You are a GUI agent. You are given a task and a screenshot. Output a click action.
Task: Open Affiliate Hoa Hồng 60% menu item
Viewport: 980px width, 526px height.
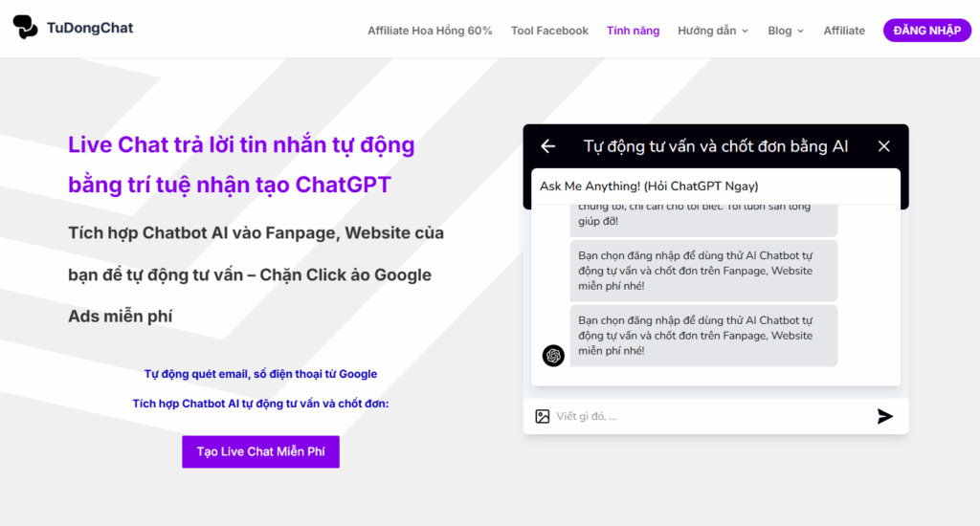click(x=430, y=31)
